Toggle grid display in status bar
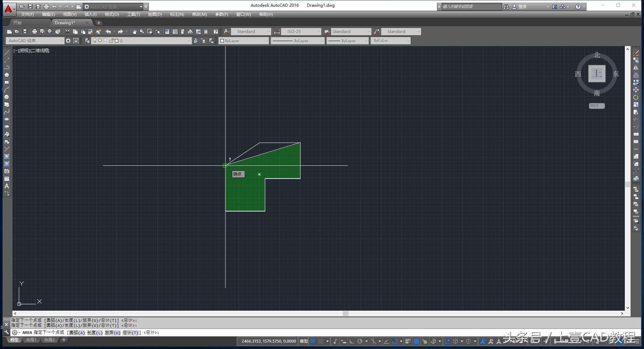Viewport: 644px width, 349px height. (x=313, y=341)
